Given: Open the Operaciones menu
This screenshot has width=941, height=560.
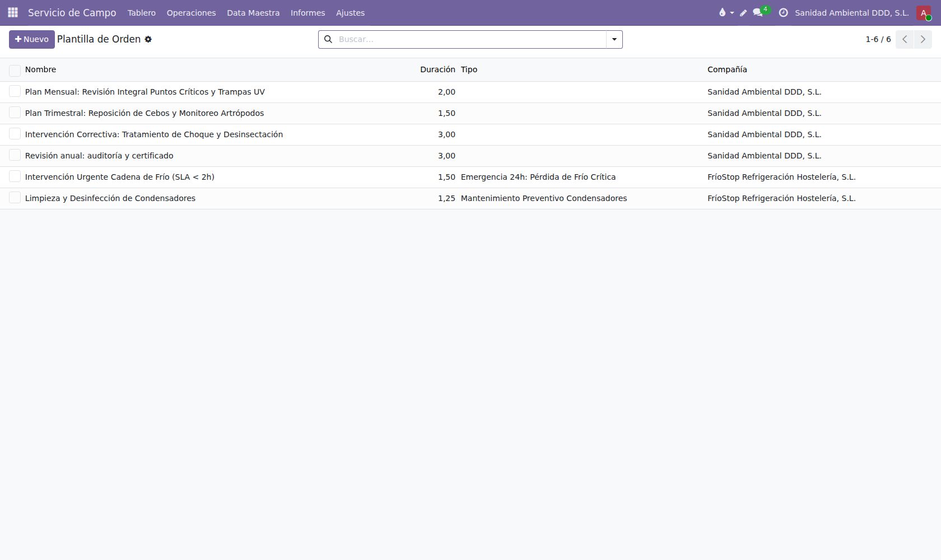Looking at the screenshot, I should [191, 13].
